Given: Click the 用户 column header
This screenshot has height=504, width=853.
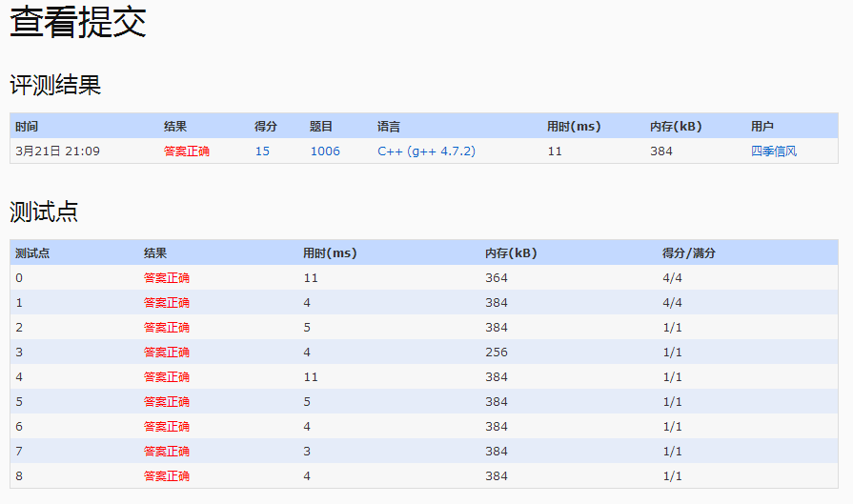Looking at the screenshot, I should (762, 127).
